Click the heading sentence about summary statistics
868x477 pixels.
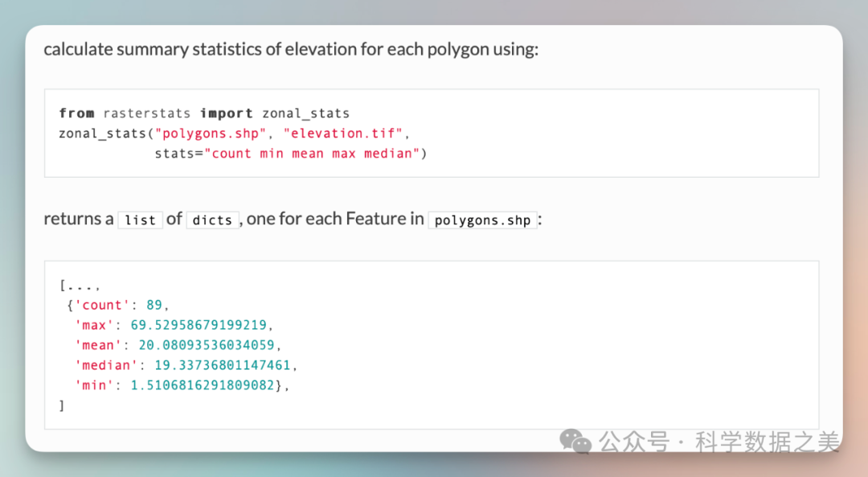point(291,50)
